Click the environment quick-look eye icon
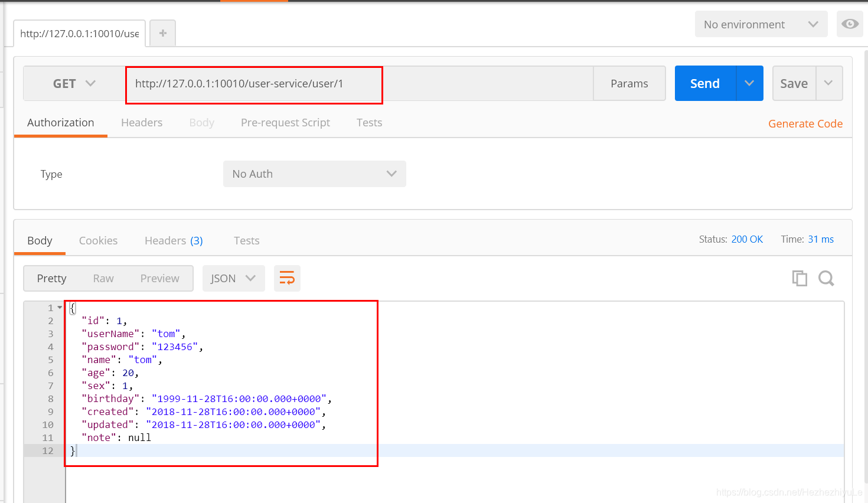The height and width of the screenshot is (503, 868). tap(850, 24)
